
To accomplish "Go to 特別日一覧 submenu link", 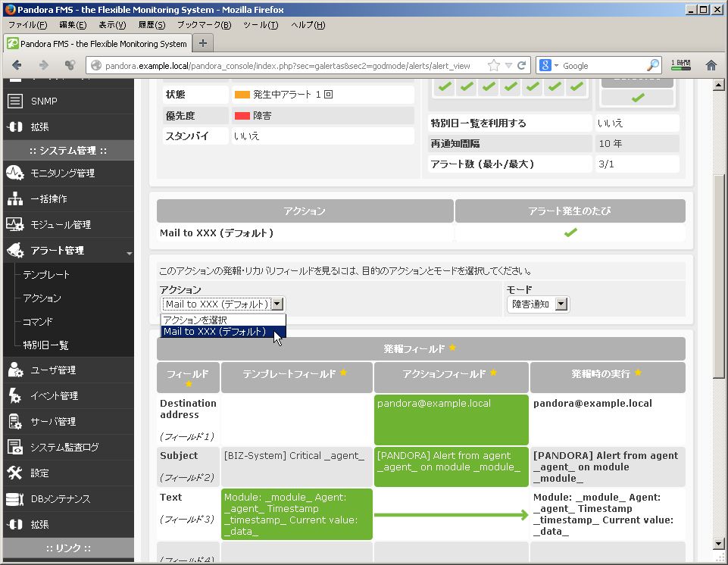I will point(45,345).
